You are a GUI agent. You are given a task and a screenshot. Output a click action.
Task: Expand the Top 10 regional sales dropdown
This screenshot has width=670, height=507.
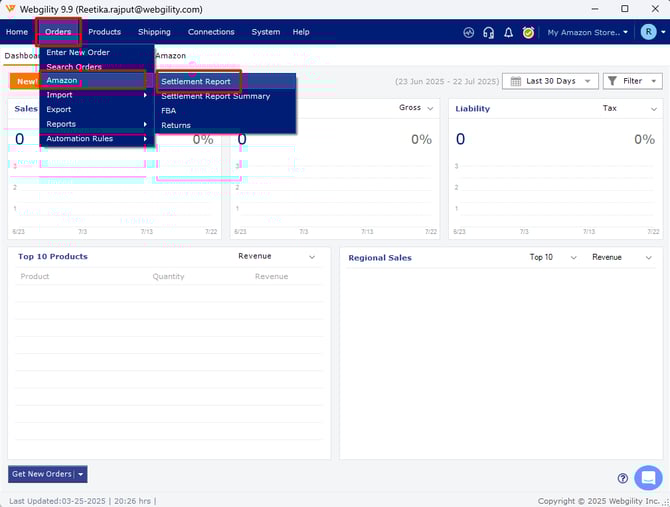tap(553, 257)
